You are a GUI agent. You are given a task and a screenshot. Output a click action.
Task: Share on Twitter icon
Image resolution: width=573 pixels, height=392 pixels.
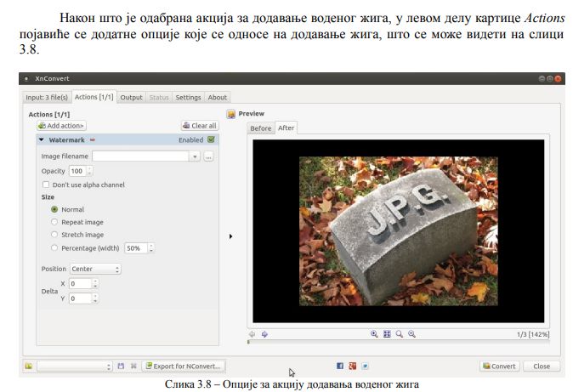(x=365, y=366)
